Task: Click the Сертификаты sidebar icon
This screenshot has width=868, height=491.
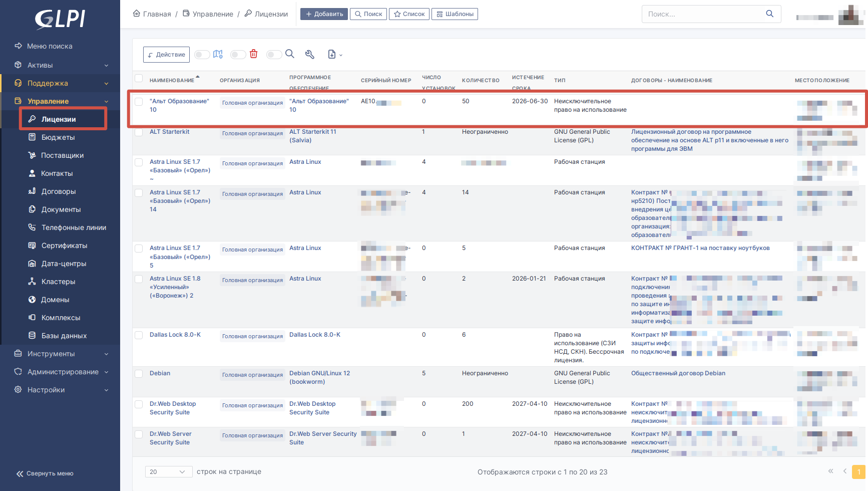Action: coord(32,245)
